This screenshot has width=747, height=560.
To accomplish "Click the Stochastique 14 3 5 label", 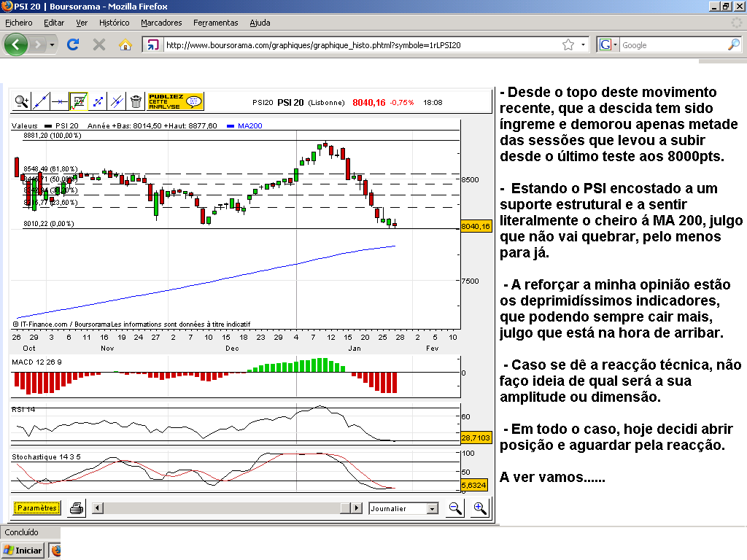I will (x=46, y=456).
